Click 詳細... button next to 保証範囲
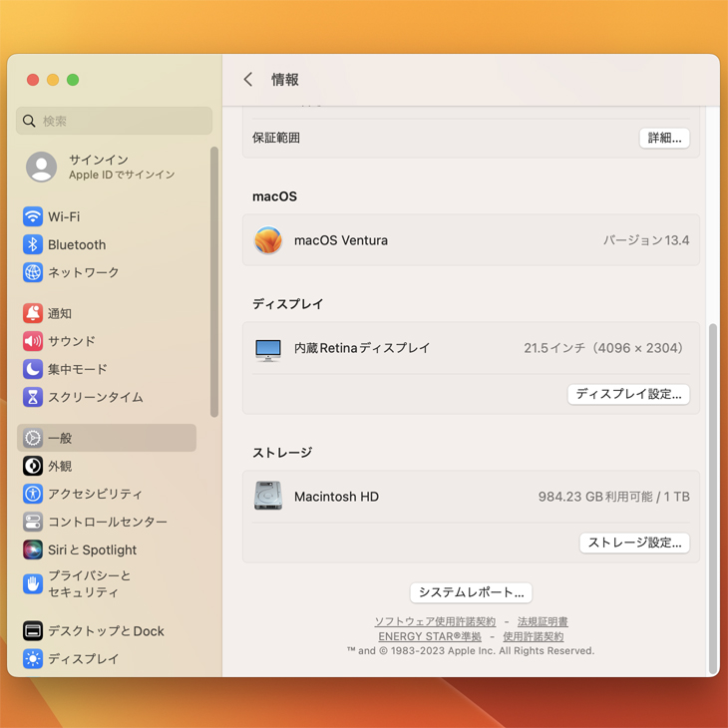Image resolution: width=728 pixels, height=728 pixels. click(664, 139)
